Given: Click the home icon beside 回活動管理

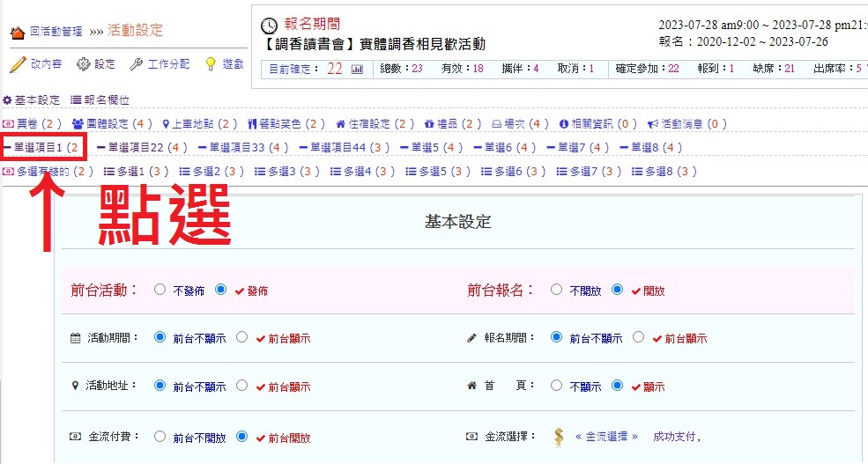Looking at the screenshot, I should click(x=18, y=33).
